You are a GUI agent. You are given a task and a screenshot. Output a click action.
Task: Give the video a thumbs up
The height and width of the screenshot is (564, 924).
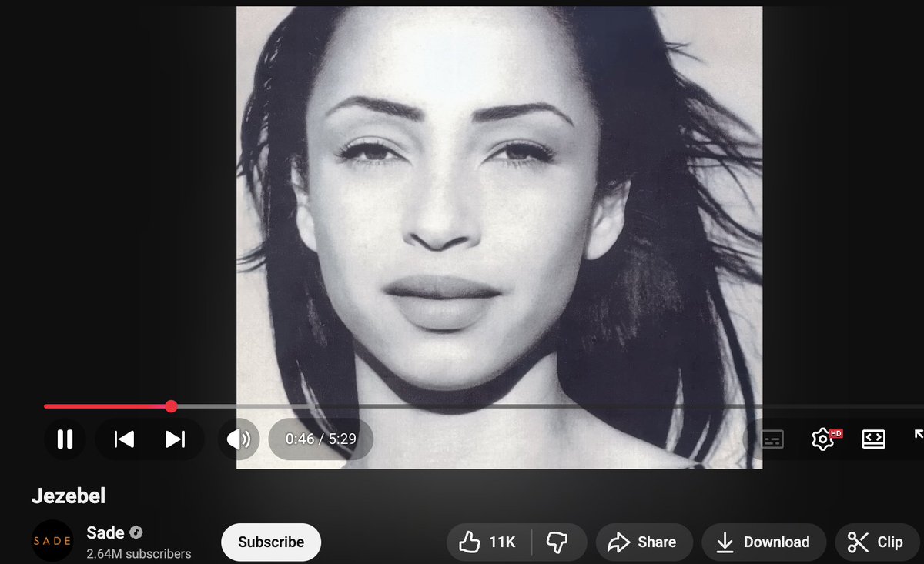click(470, 542)
